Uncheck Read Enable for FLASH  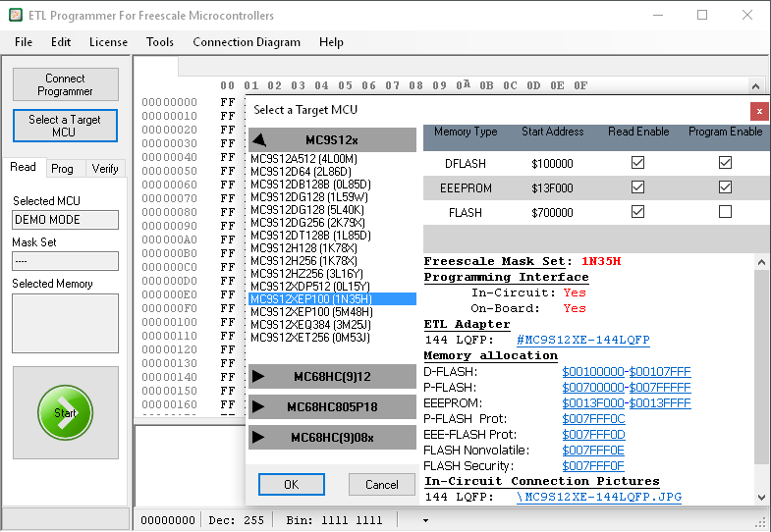point(637,212)
